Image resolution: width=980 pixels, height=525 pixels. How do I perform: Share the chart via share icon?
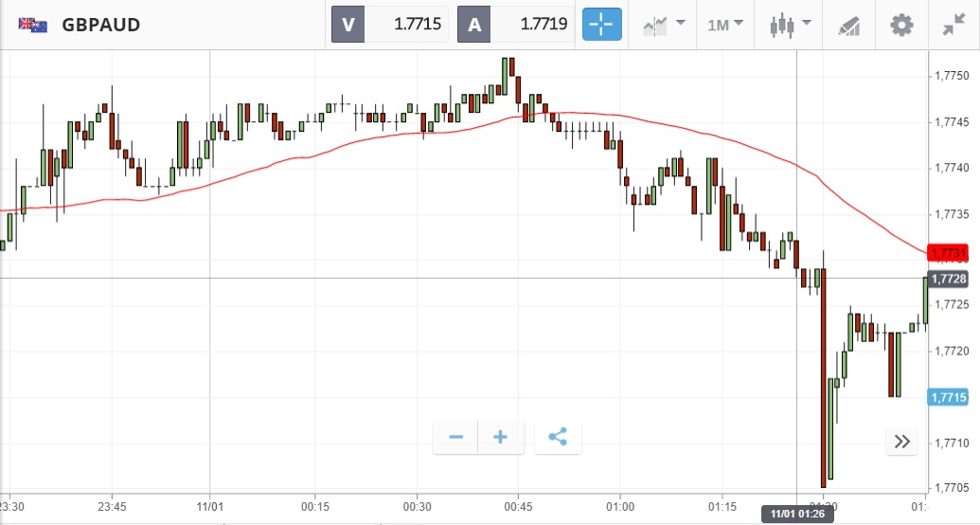pyautogui.click(x=558, y=437)
